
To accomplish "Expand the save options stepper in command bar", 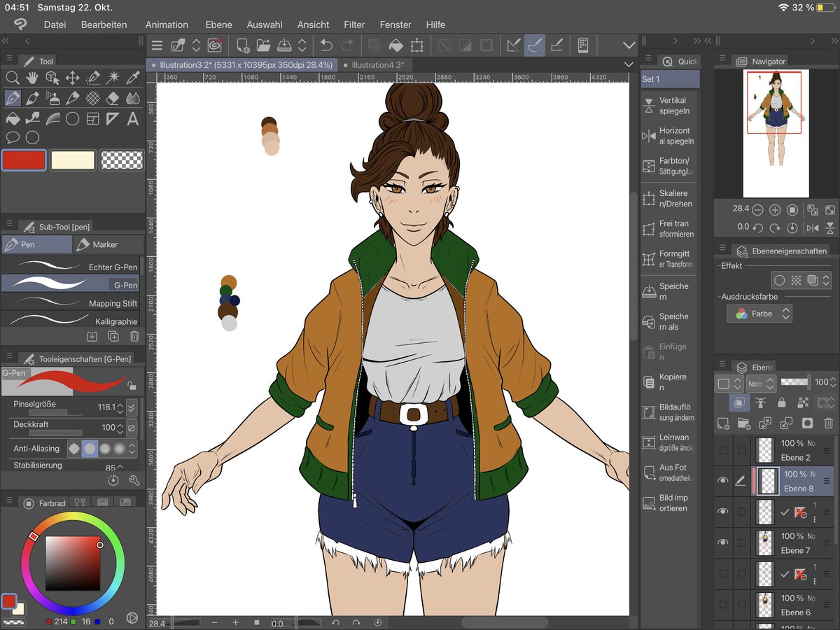I will pos(302,45).
